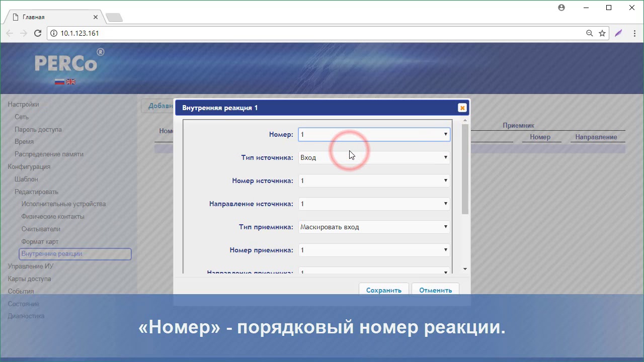Click the Направление column header

[596, 137]
